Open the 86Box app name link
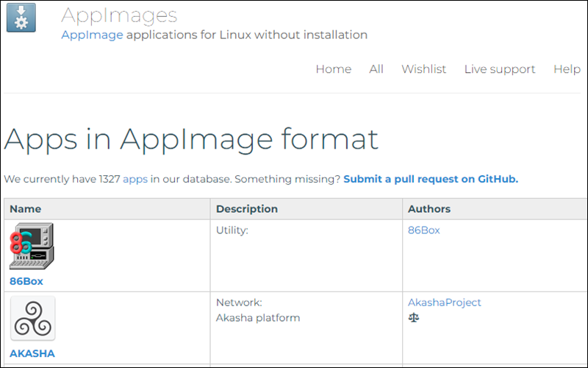588x368 pixels. [x=26, y=281]
